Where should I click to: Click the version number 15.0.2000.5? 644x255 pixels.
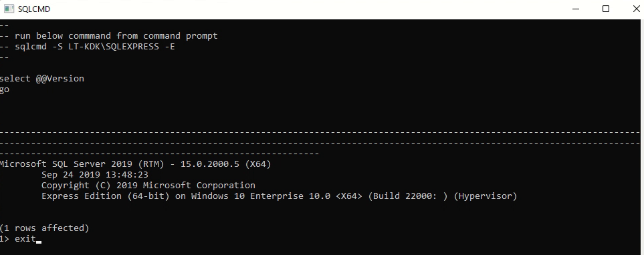point(210,164)
